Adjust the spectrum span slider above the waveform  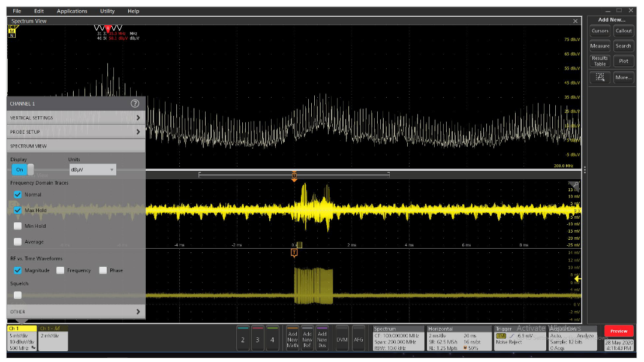point(294,174)
